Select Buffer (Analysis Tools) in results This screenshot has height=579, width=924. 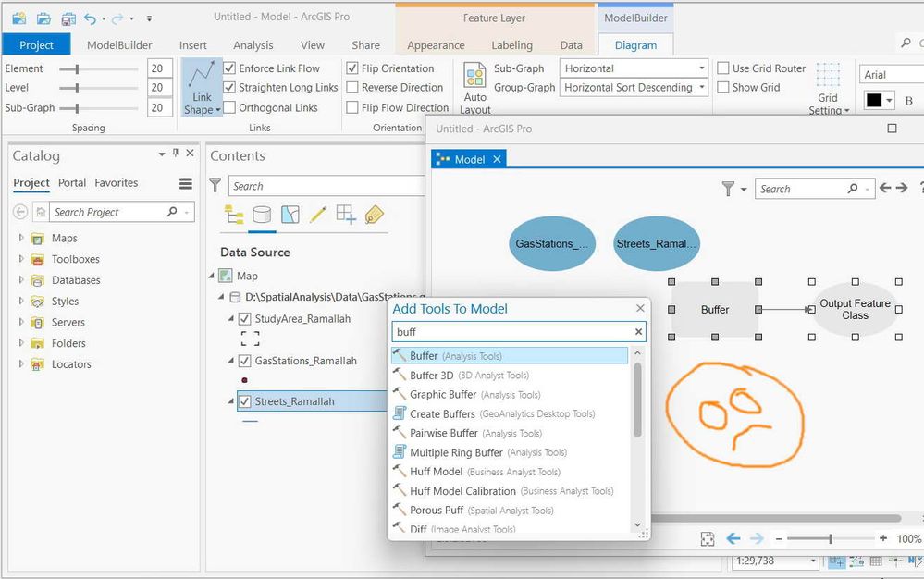(510, 356)
